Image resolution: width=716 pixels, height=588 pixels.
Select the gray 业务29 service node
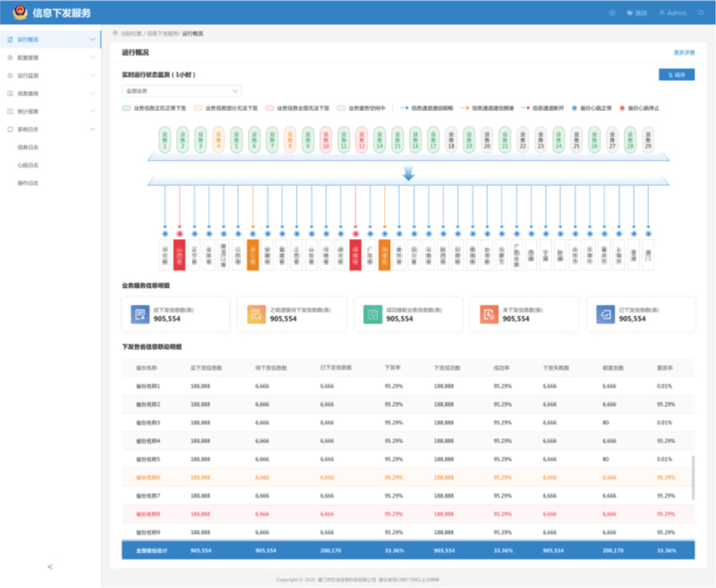pyautogui.click(x=648, y=140)
